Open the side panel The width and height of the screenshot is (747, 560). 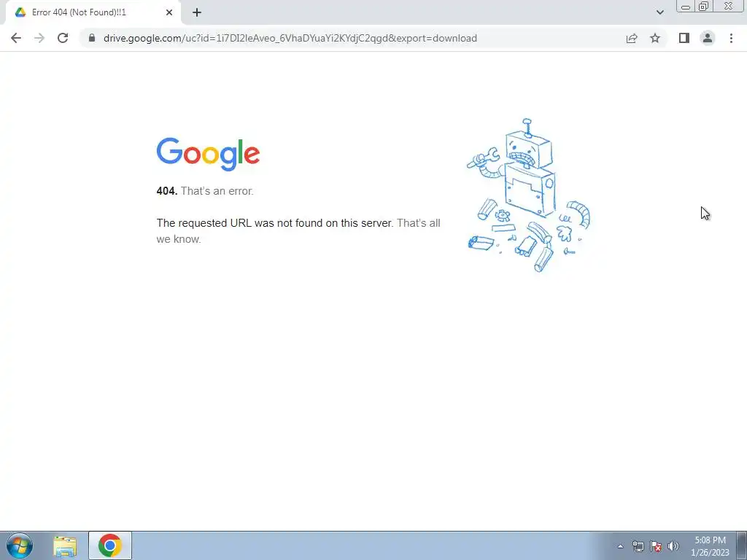[x=684, y=38]
